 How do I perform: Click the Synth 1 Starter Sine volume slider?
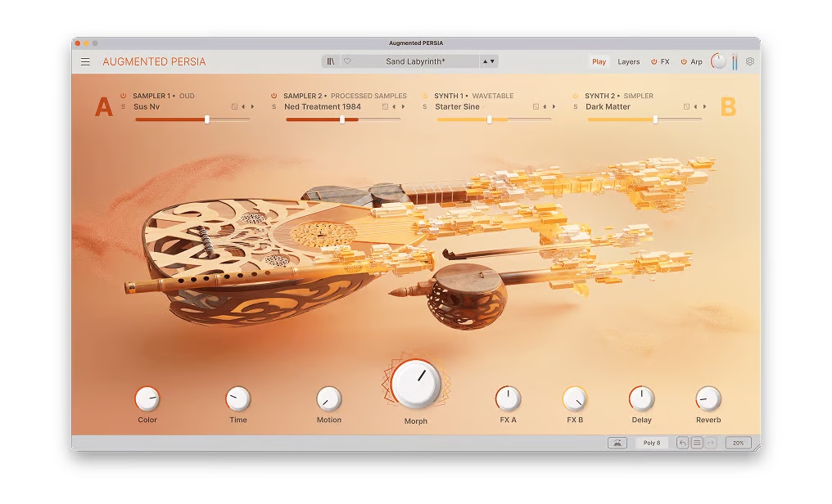(490, 119)
